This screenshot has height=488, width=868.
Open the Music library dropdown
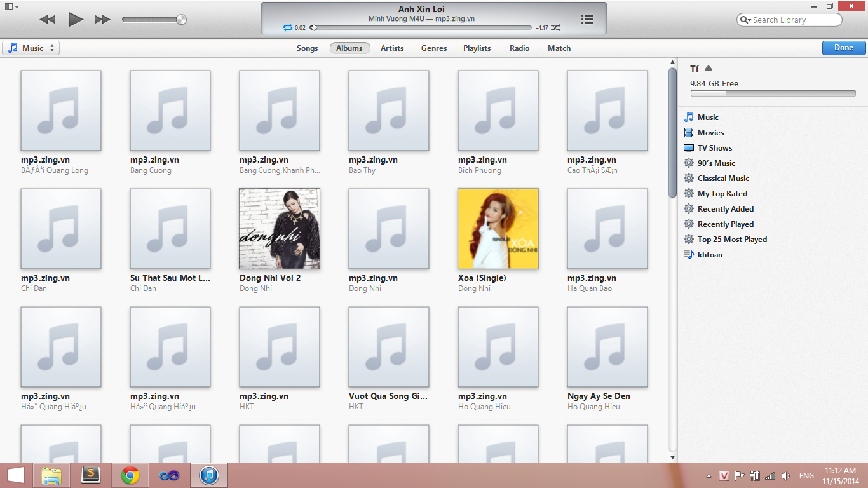click(x=31, y=48)
